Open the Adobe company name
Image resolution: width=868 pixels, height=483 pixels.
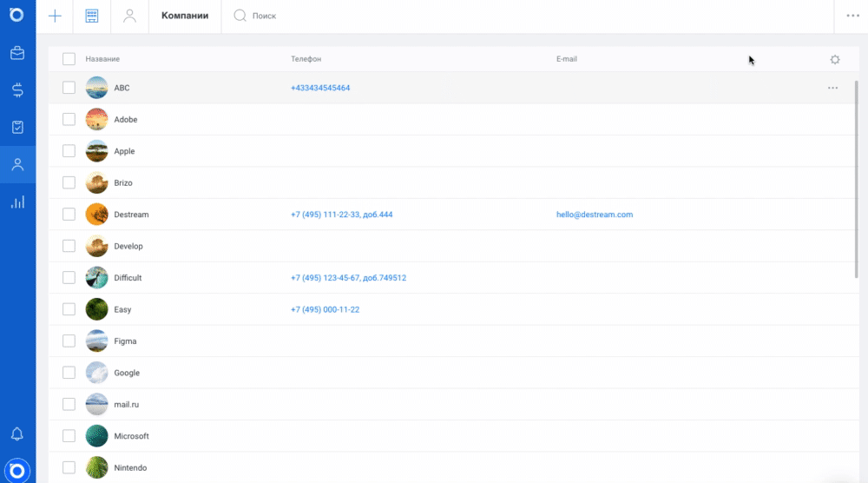pyautogui.click(x=126, y=120)
